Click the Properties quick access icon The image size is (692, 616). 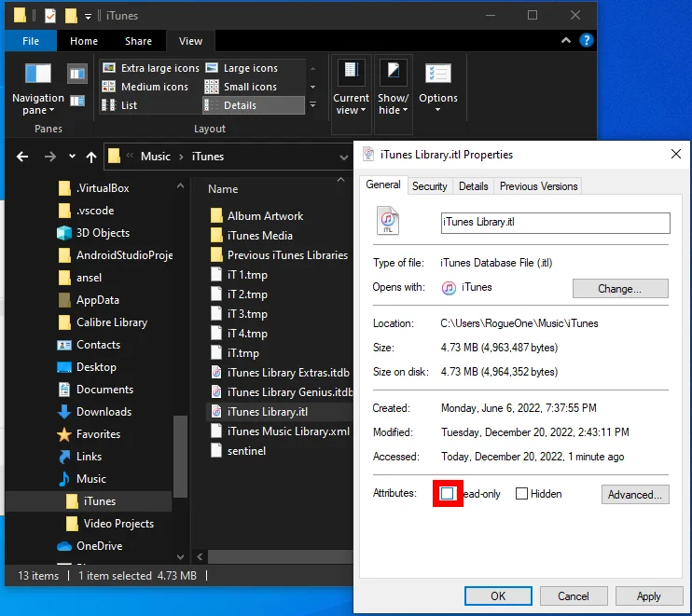pos(50,16)
